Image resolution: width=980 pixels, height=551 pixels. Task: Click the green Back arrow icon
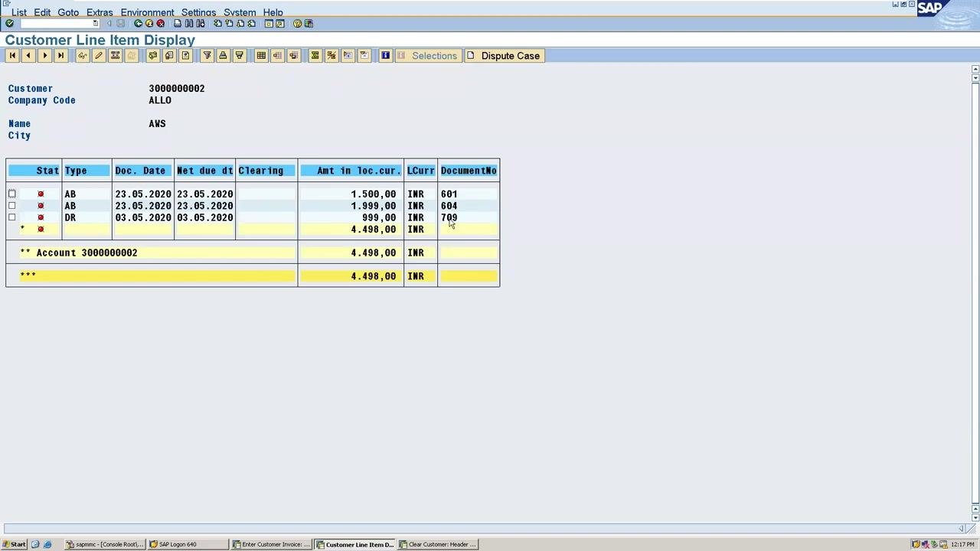[138, 24]
